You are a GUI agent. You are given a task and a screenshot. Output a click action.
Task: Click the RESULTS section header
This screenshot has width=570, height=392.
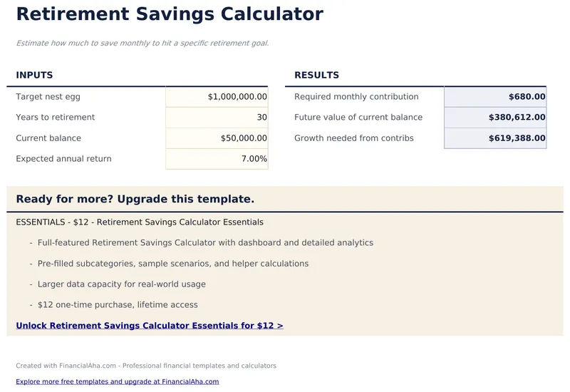(x=316, y=76)
